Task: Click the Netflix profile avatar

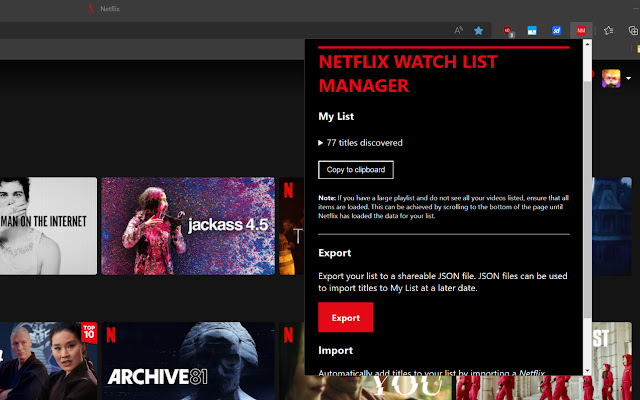Action: [x=610, y=78]
